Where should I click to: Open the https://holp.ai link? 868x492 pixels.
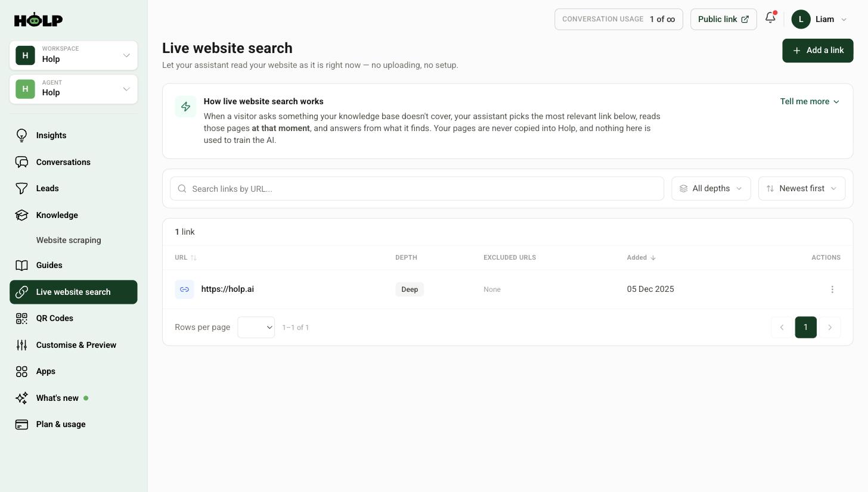click(x=228, y=289)
